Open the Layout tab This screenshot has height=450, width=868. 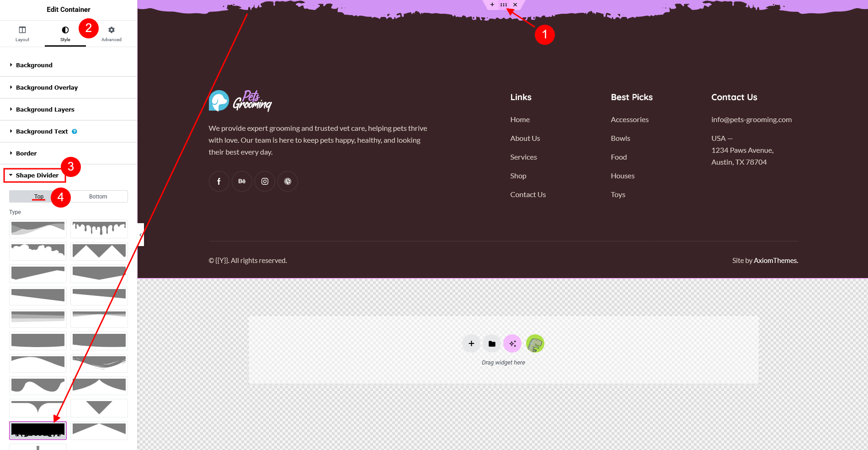pyautogui.click(x=22, y=33)
